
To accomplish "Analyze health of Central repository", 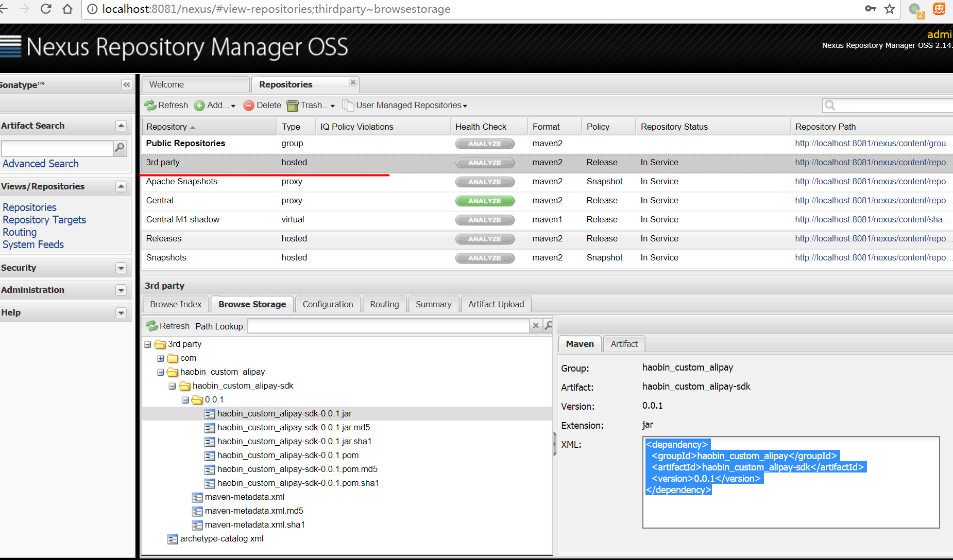I will point(485,201).
